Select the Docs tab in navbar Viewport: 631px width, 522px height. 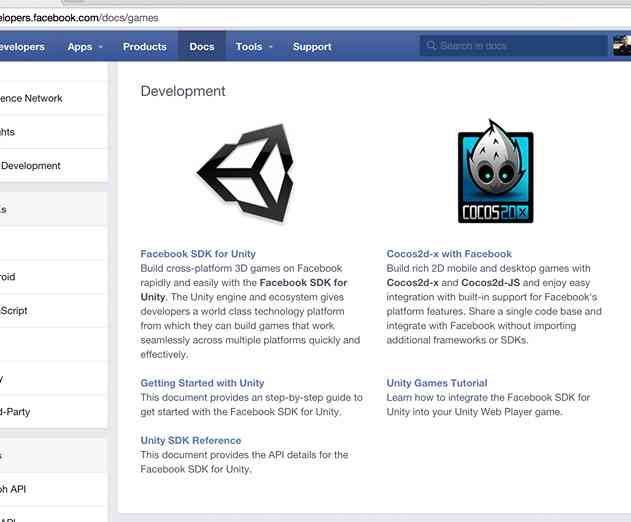tap(202, 47)
